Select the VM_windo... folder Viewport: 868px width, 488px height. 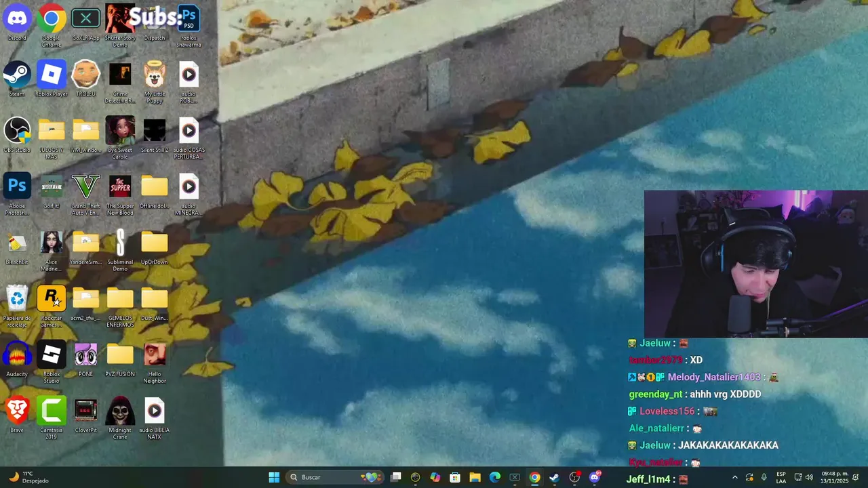(85, 135)
